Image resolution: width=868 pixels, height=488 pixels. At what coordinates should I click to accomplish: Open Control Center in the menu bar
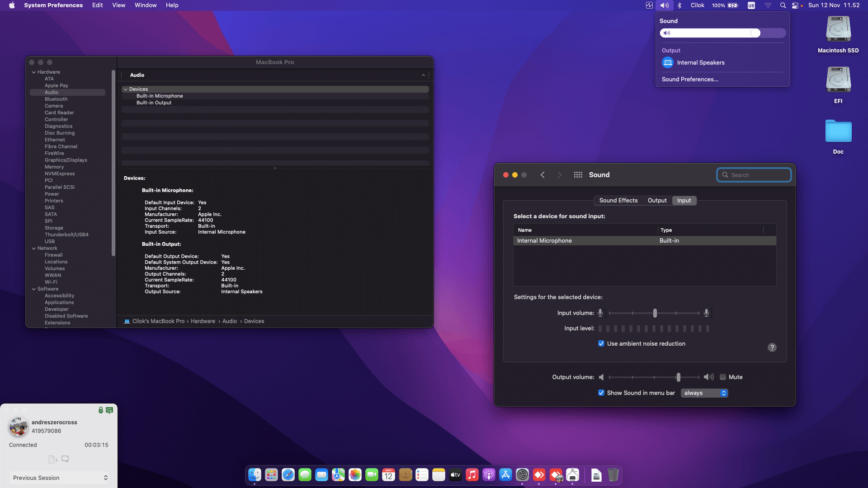click(x=795, y=5)
